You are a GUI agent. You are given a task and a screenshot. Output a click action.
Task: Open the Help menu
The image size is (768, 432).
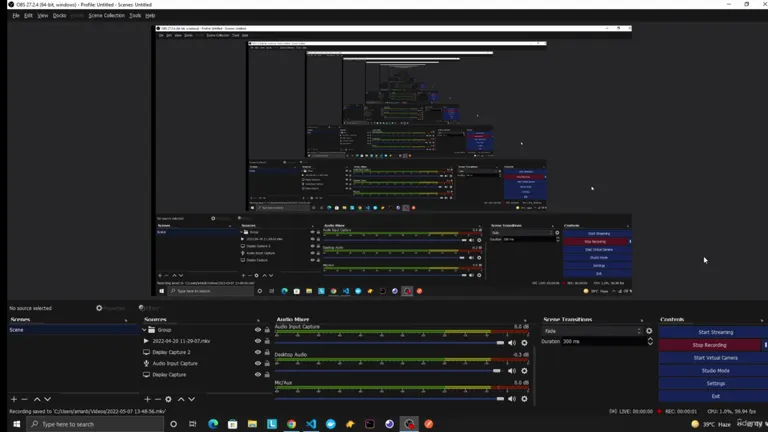[150, 16]
